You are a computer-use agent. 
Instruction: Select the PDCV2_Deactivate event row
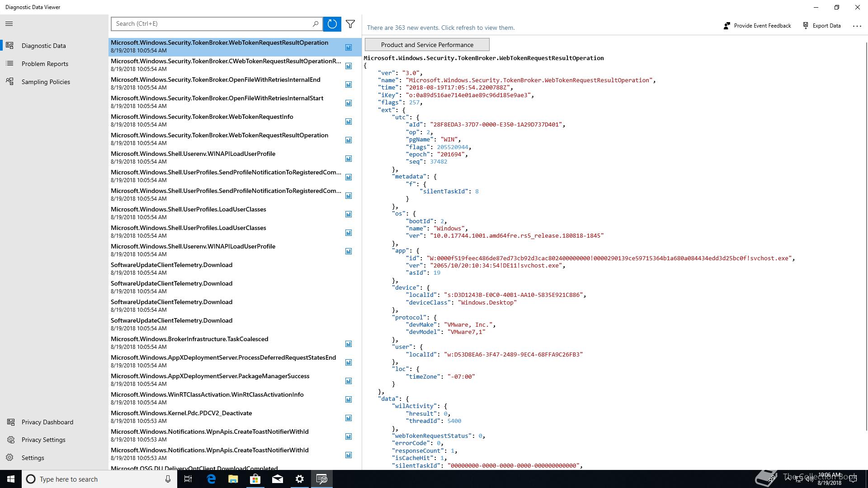tap(235, 417)
